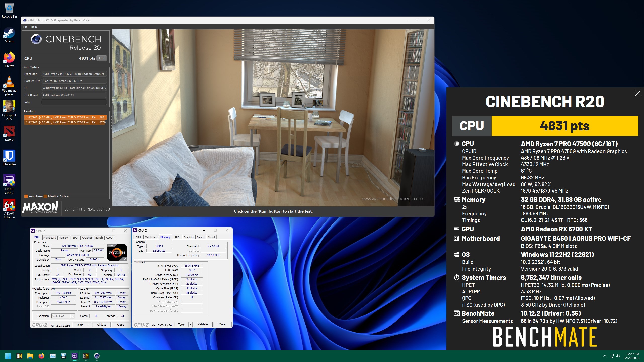Click Core Speed value 2991.56 MHz

(x=63, y=293)
